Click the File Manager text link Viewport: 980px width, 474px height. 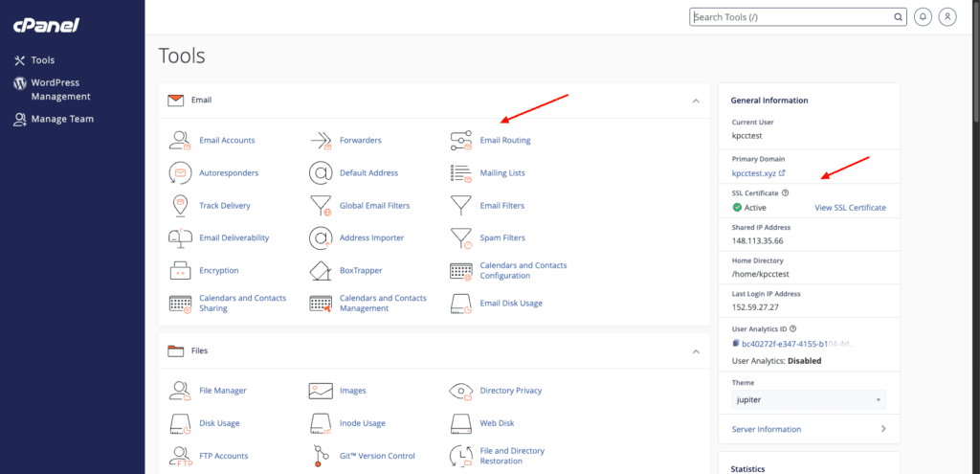(x=222, y=390)
